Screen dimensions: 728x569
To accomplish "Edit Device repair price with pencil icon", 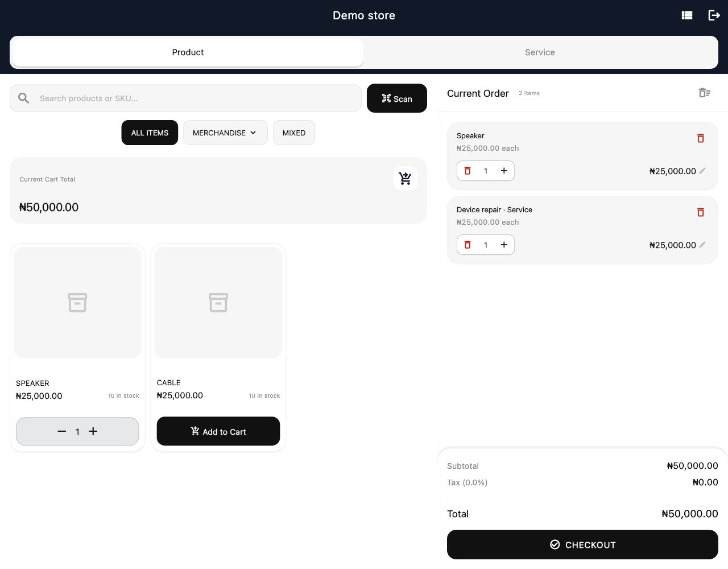I will click(702, 245).
